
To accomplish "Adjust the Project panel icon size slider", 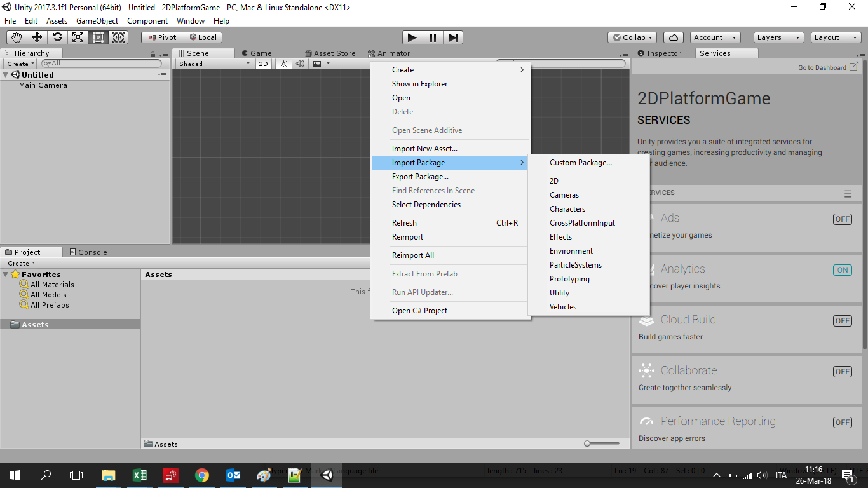I will (588, 444).
